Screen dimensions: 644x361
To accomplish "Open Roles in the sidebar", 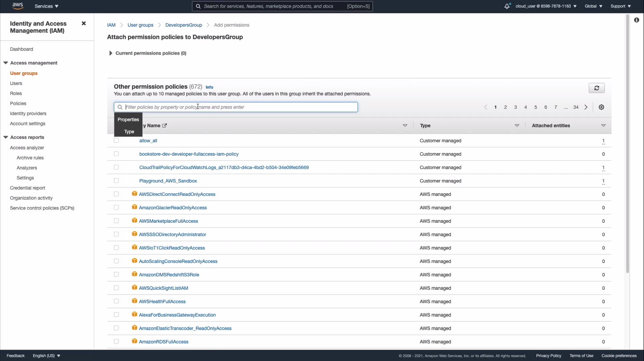I will click(16, 93).
